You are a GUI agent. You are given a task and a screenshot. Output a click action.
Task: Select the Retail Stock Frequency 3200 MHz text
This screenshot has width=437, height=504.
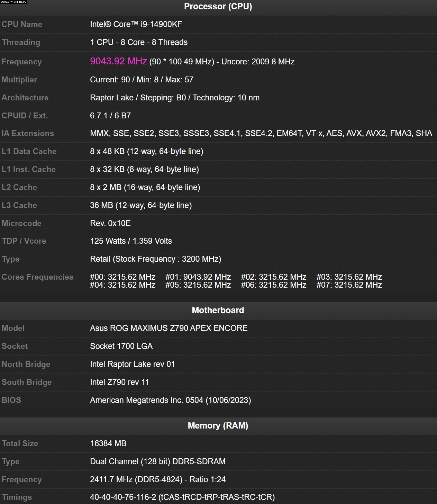click(x=156, y=259)
